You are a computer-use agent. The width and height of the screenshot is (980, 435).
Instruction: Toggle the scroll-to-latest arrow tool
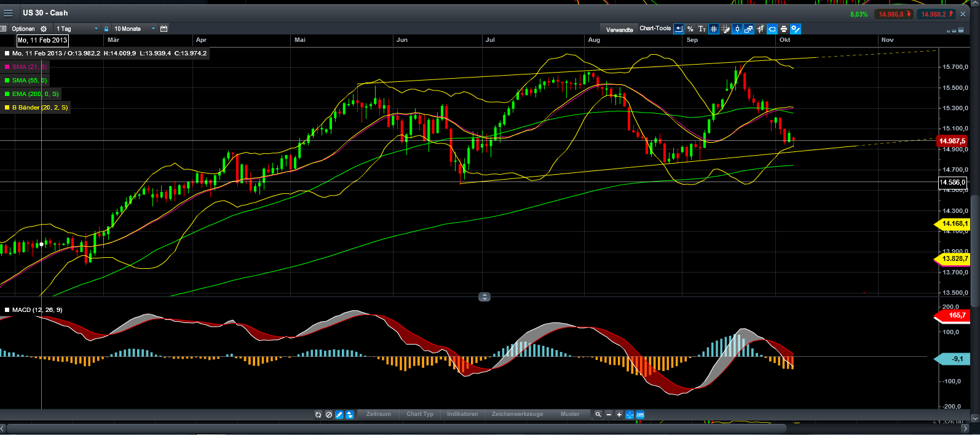pos(679,29)
